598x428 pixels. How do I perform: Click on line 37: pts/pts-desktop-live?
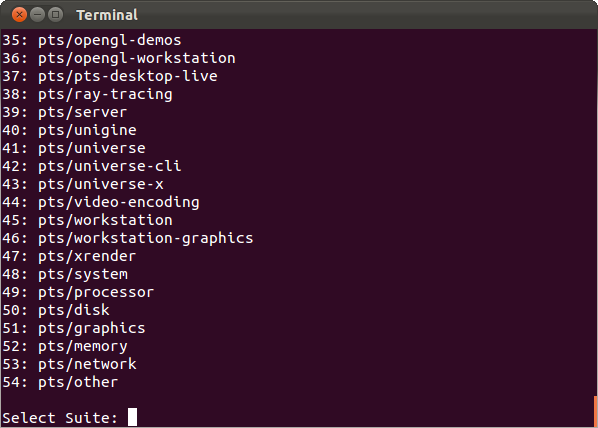tap(110, 76)
